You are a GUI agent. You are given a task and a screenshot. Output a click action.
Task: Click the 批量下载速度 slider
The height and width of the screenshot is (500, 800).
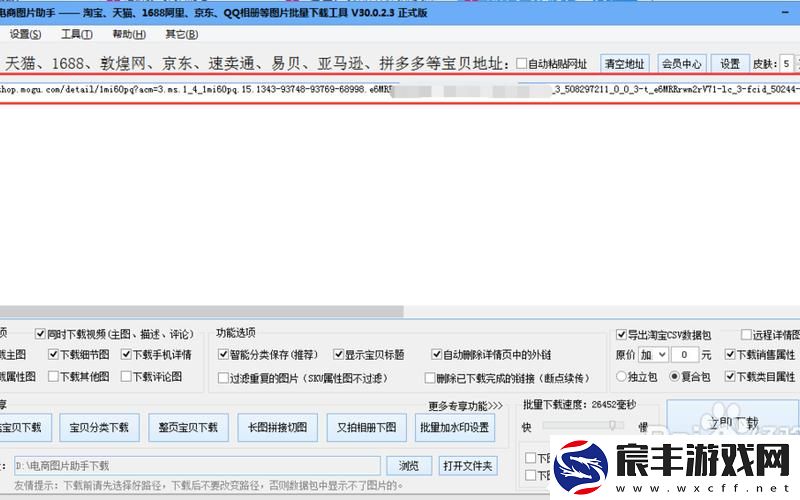583,425
